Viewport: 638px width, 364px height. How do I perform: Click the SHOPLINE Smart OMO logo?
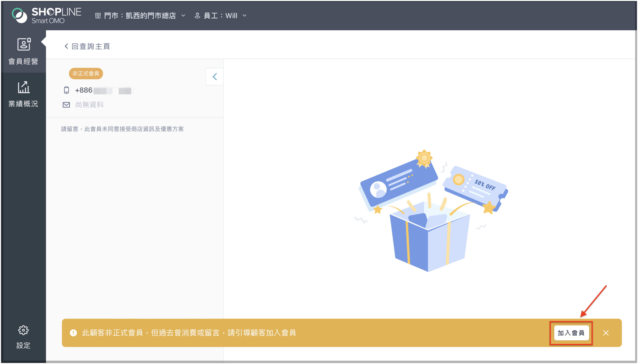point(47,15)
